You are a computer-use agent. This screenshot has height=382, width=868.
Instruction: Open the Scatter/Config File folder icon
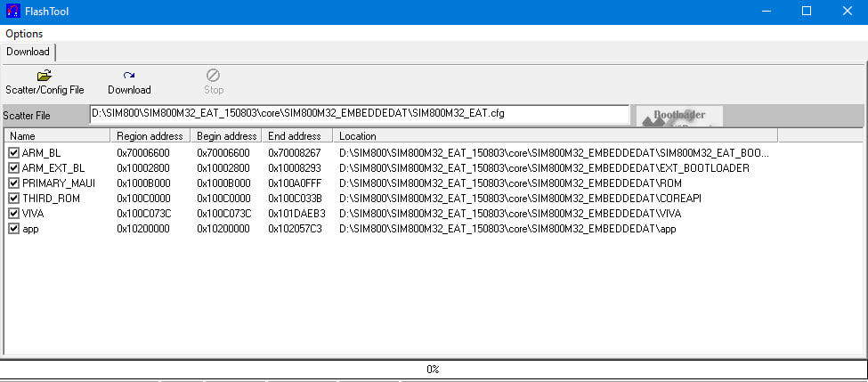45,76
